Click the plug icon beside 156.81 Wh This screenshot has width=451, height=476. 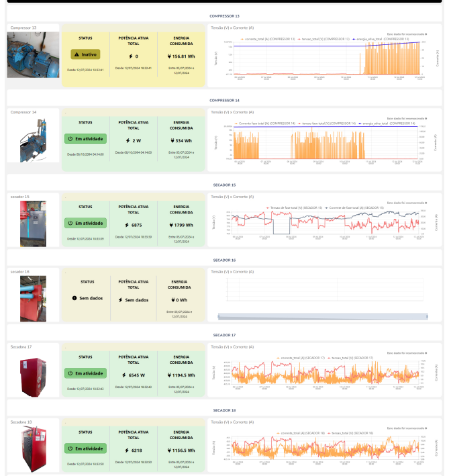point(169,56)
